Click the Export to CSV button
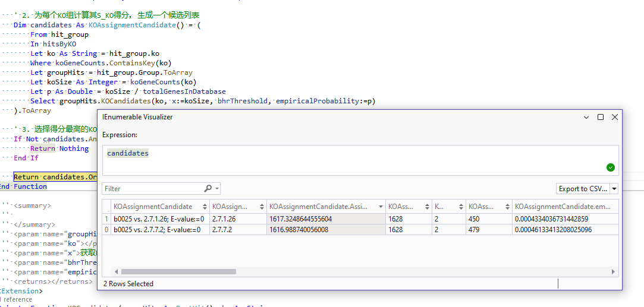 click(582, 189)
